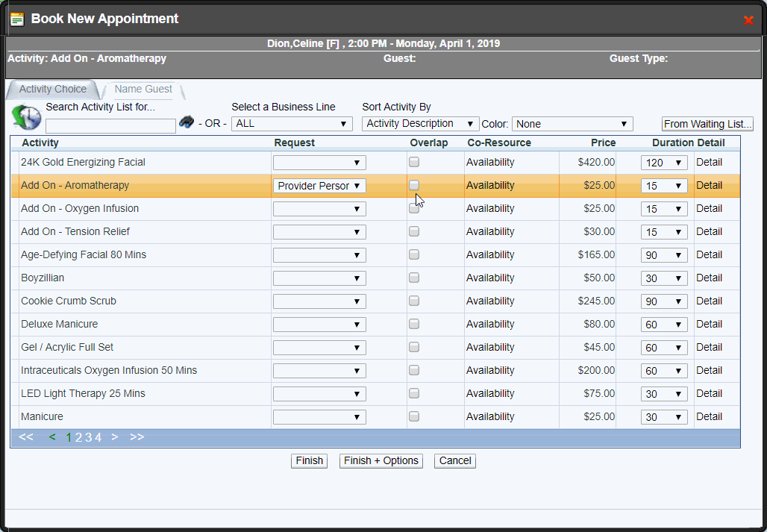Open Detail for Add On - Aromatherapy
767x532 pixels.
(710, 185)
